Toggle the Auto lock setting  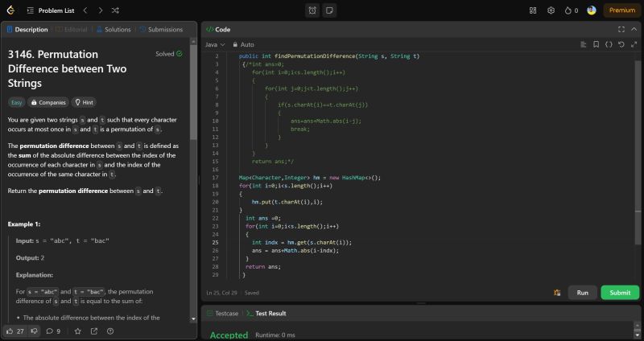[x=244, y=44]
